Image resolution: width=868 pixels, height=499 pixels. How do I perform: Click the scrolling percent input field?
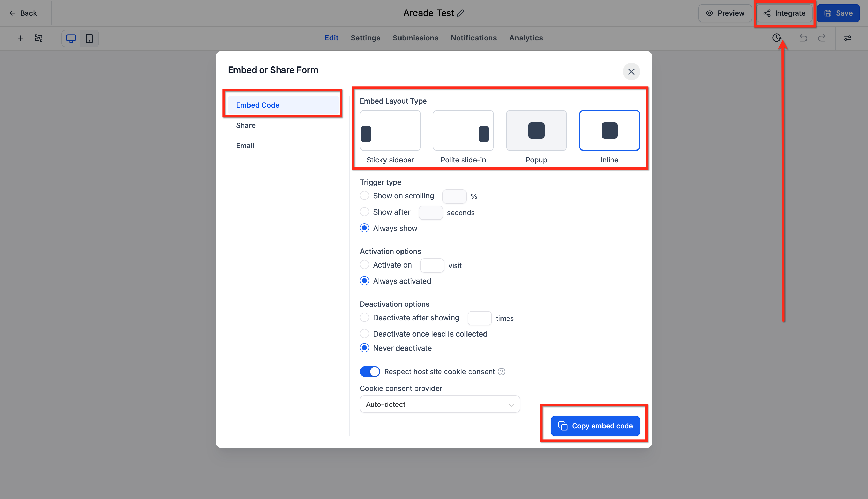[x=454, y=196]
